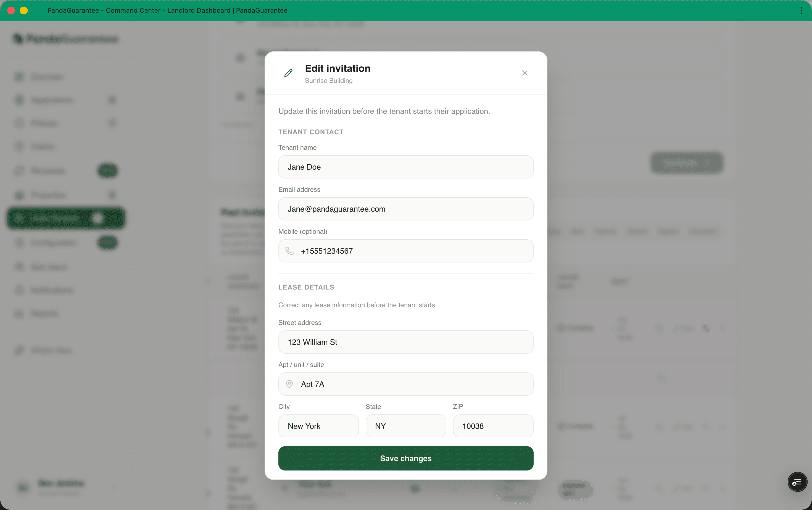812x510 pixels.
Task: Click the pencil icon beside Edit invitation
Action: click(288, 73)
